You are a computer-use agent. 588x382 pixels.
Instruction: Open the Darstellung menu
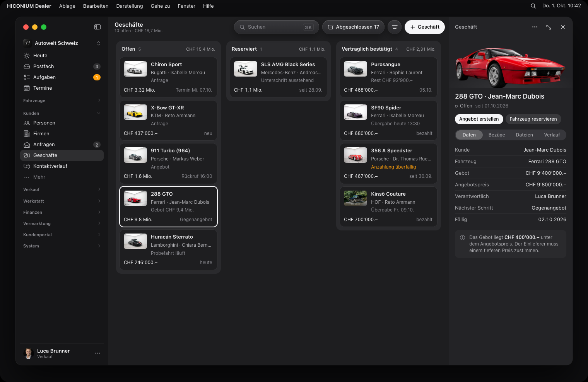tap(130, 6)
